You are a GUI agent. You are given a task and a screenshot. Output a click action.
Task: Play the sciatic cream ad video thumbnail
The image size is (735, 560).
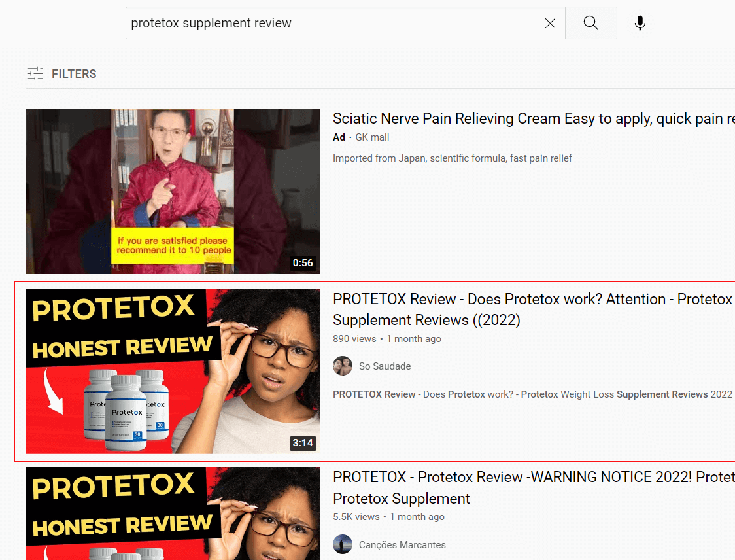click(173, 191)
